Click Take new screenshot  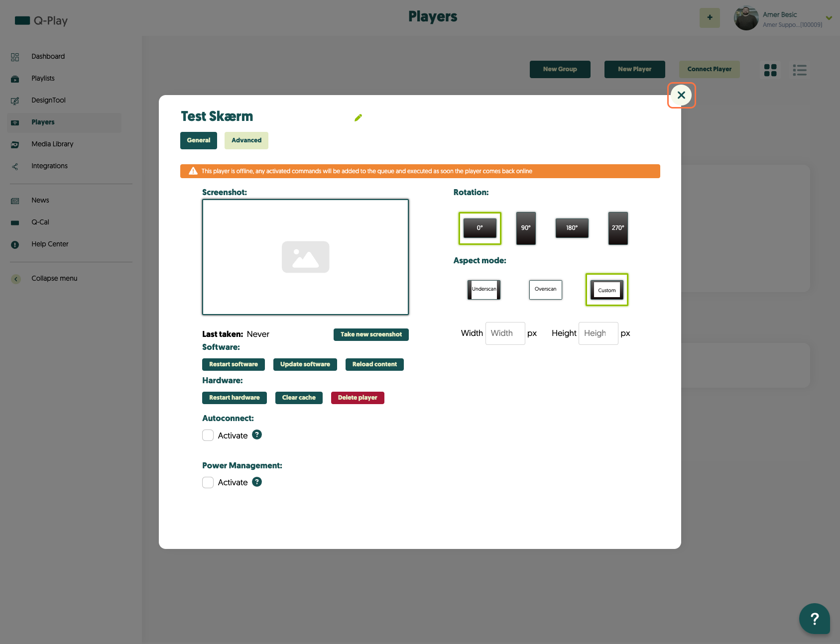371,334
